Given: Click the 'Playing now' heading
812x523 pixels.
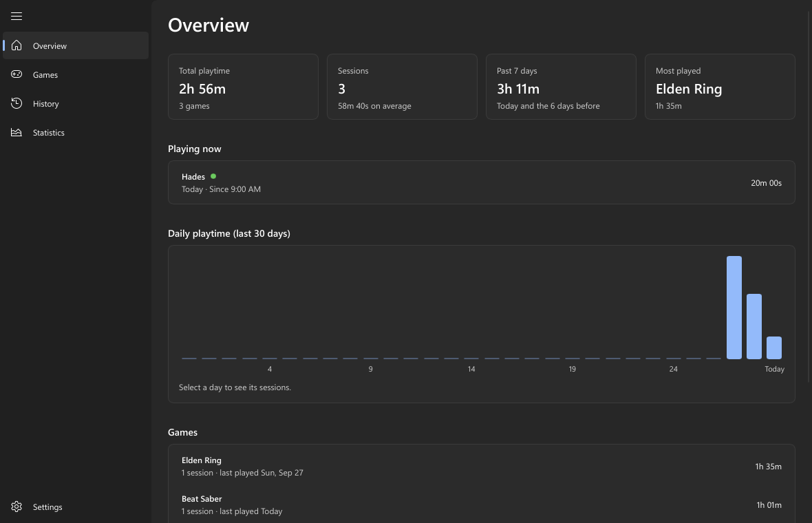Looking at the screenshot, I should pos(195,149).
